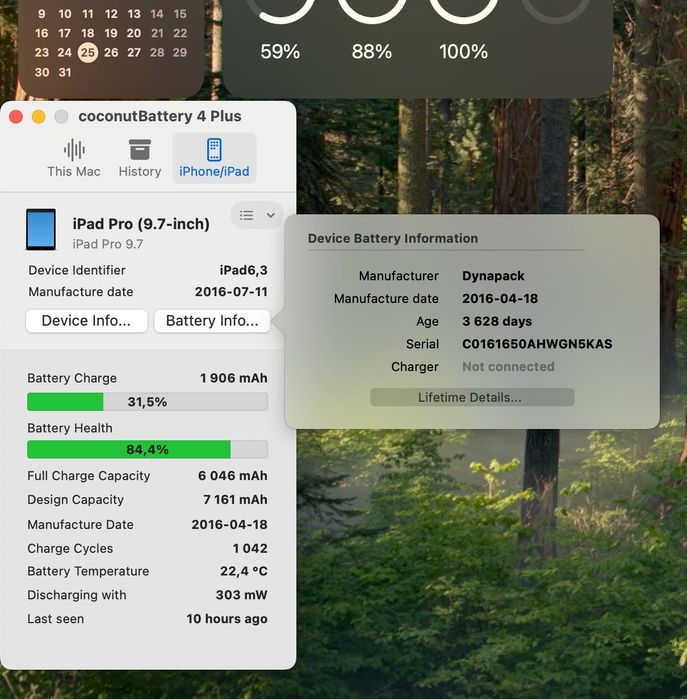
Task: Click the Battery Info... button
Action: [x=212, y=321]
